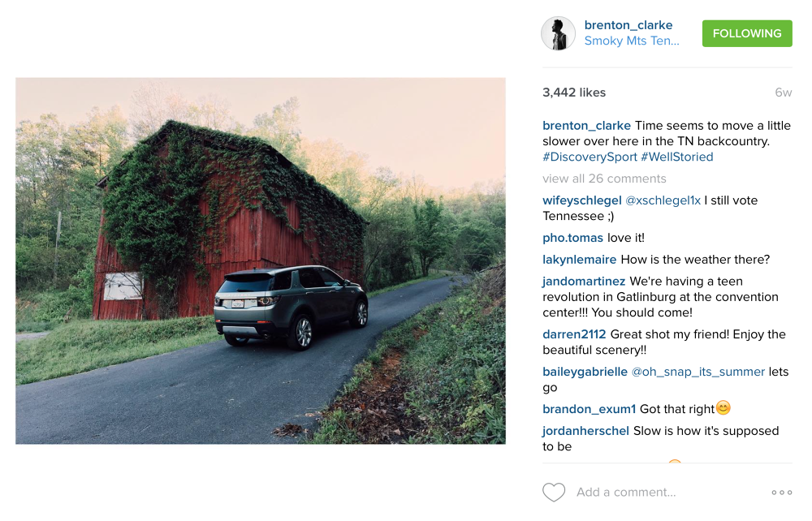Open darren2112 commenter profile

pyautogui.click(x=574, y=334)
